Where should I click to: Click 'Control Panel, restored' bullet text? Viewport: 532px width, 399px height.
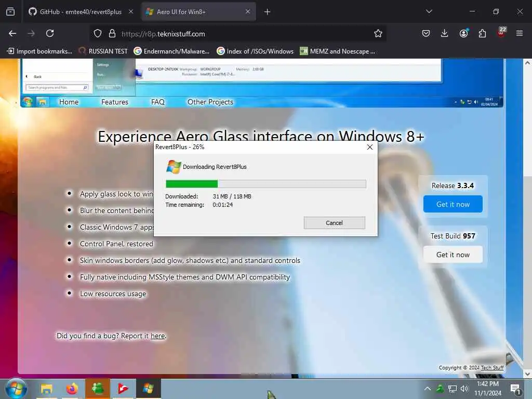click(116, 244)
